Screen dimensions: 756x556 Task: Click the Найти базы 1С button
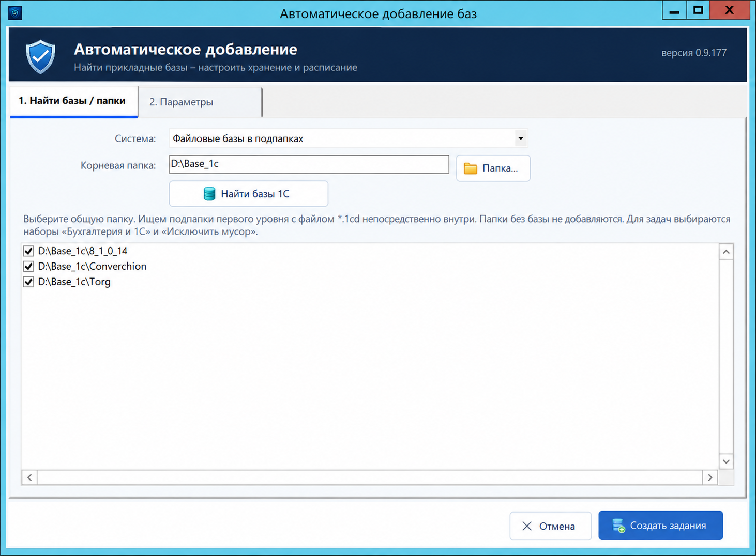[x=249, y=194]
